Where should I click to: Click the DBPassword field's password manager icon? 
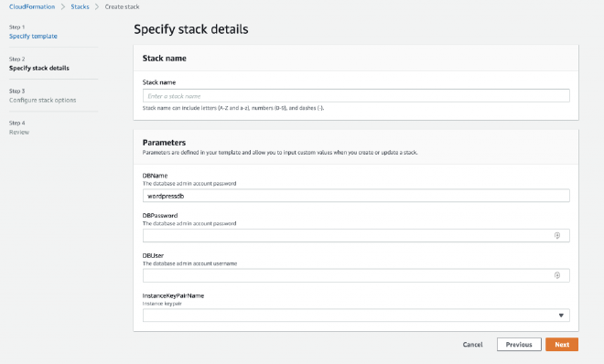(557, 235)
